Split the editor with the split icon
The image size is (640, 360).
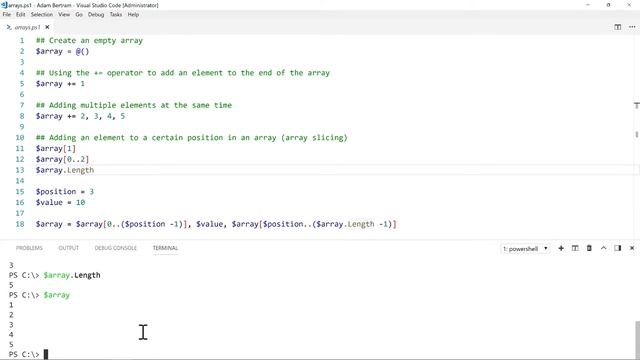click(x=618, y=27)
